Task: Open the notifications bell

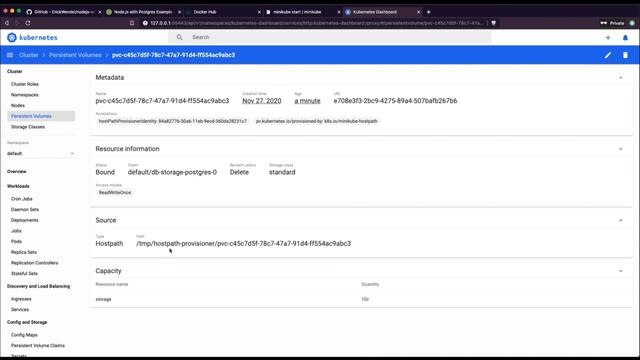Action: pos(625,38)
